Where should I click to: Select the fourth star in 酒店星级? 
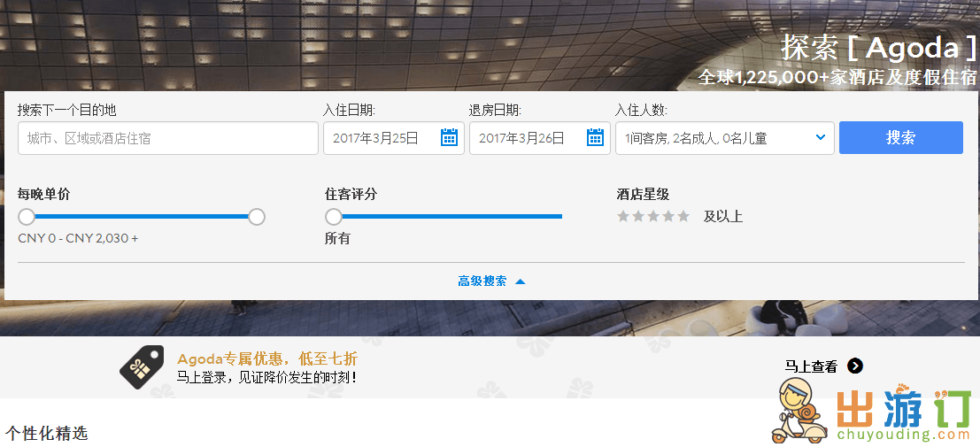click(668, 216)
